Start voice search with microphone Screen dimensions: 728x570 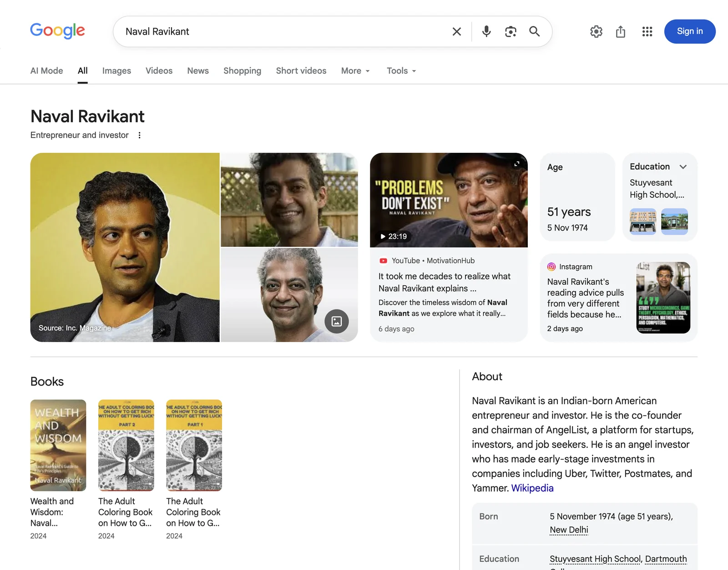tap(486, 31)
